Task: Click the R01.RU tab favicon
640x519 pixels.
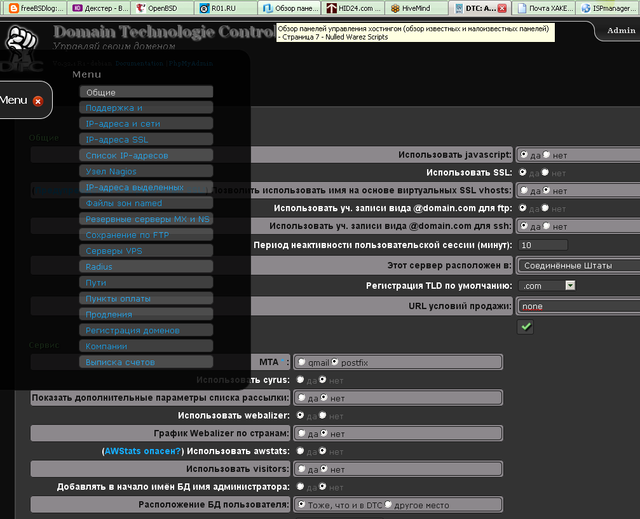Action: 204,8
